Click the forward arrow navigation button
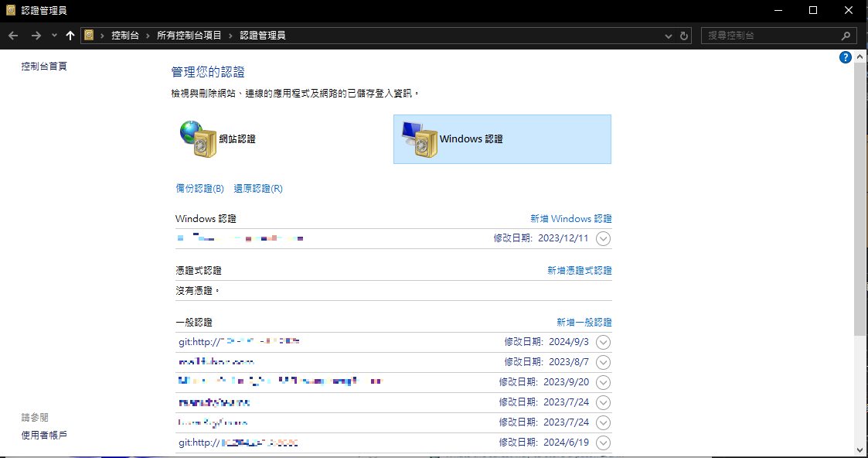 coord(36,36)
